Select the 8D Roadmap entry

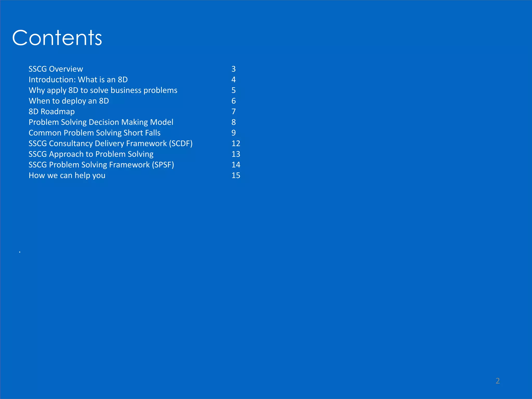coord(51,111)
